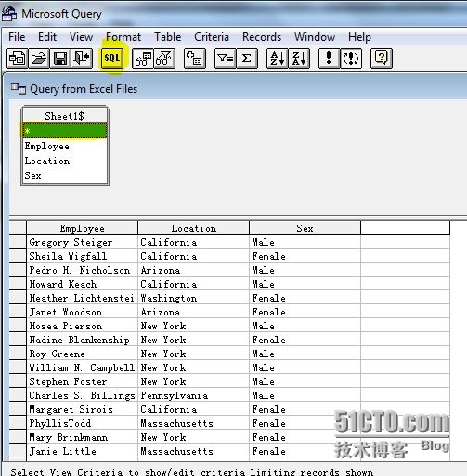
Task: Click the Query Now exclamation icon
Action: click(x=329, y=58)
